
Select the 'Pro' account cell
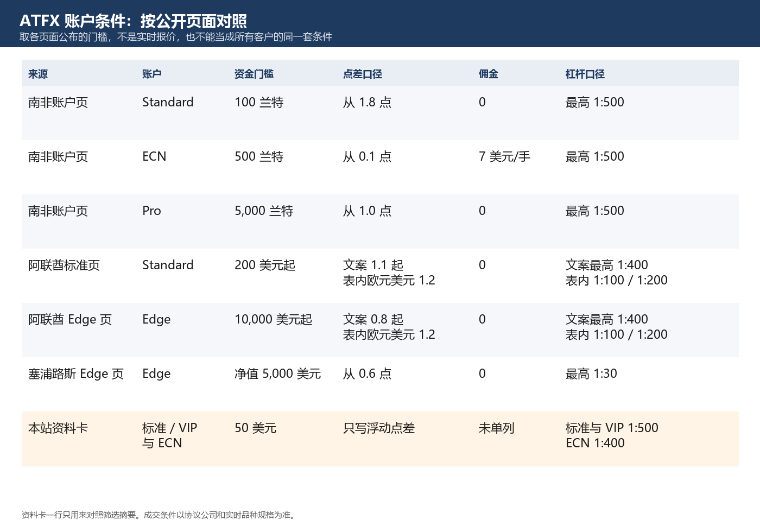(151, 211)
